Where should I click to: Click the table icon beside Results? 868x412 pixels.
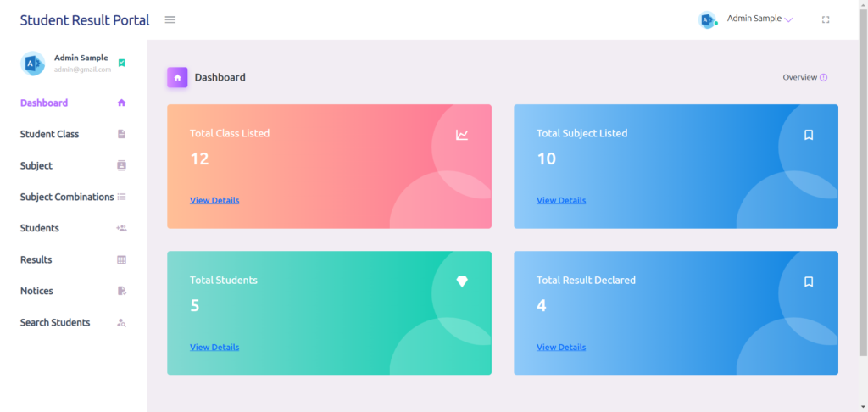(x=122, y=259)
